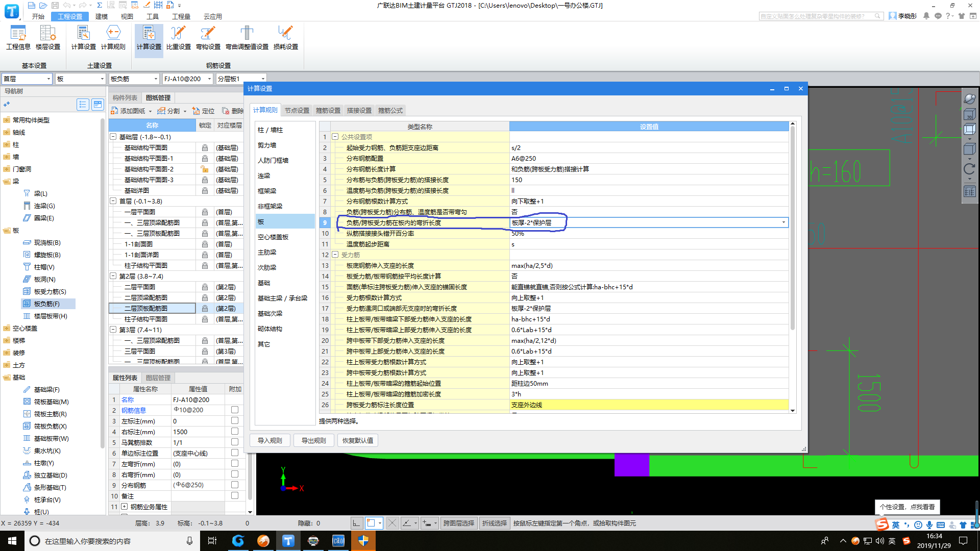Collapse the 公共设置项 group
Viewport: 980px width, 551px height.
pos(335,137)
